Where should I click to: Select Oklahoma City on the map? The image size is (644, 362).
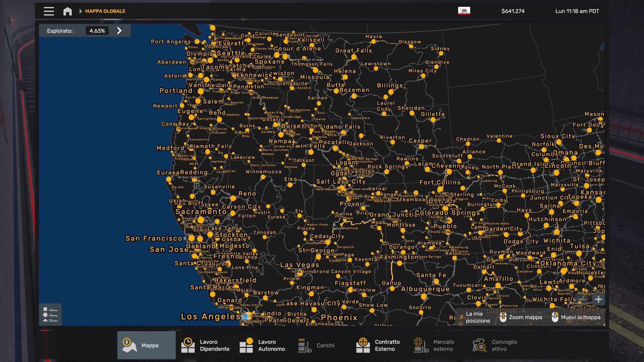point(568,263)
